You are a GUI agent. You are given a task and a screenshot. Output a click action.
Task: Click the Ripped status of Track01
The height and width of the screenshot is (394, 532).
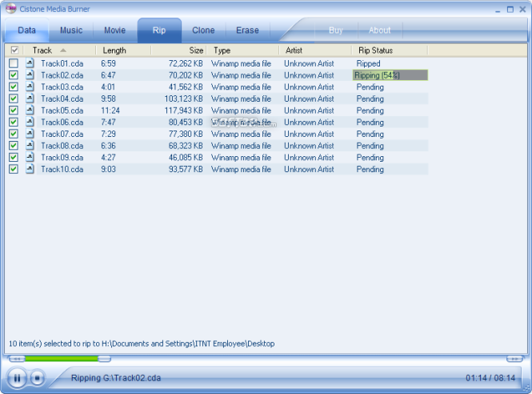click(368, 63)
